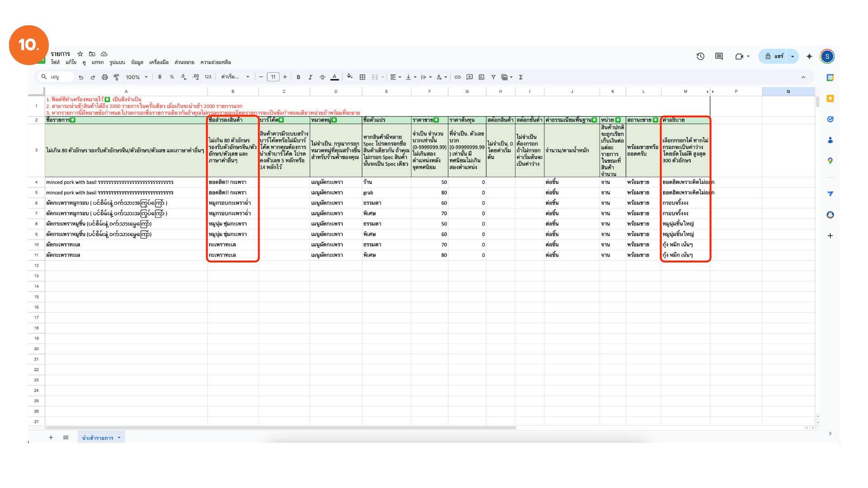Open horizontal align dropdown
The width and height of the screenshot is (868, 488).
396,77
